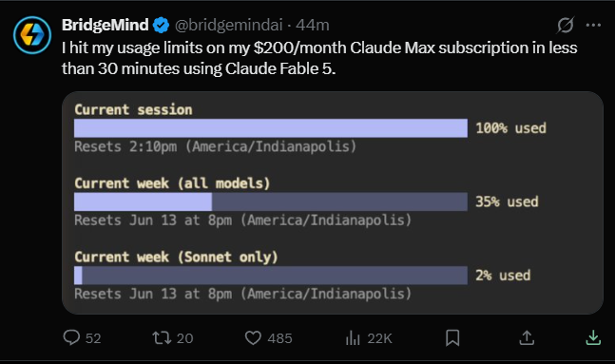Open the BridgeMind profile avatar

32,35
